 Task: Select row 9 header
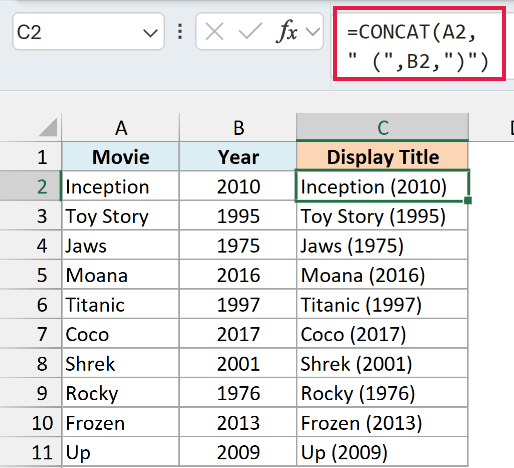point(31,393)
